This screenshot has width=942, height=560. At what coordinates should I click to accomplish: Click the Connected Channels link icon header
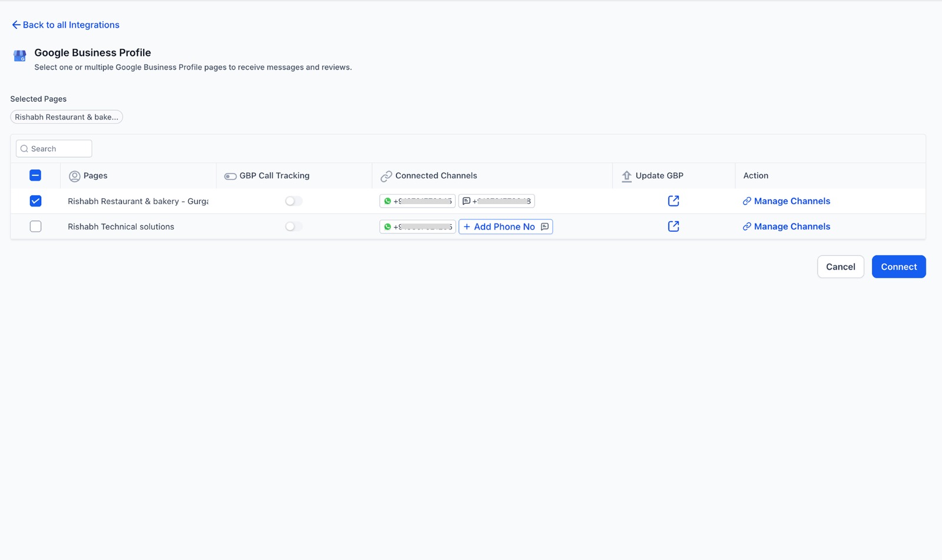click(386, 176)
